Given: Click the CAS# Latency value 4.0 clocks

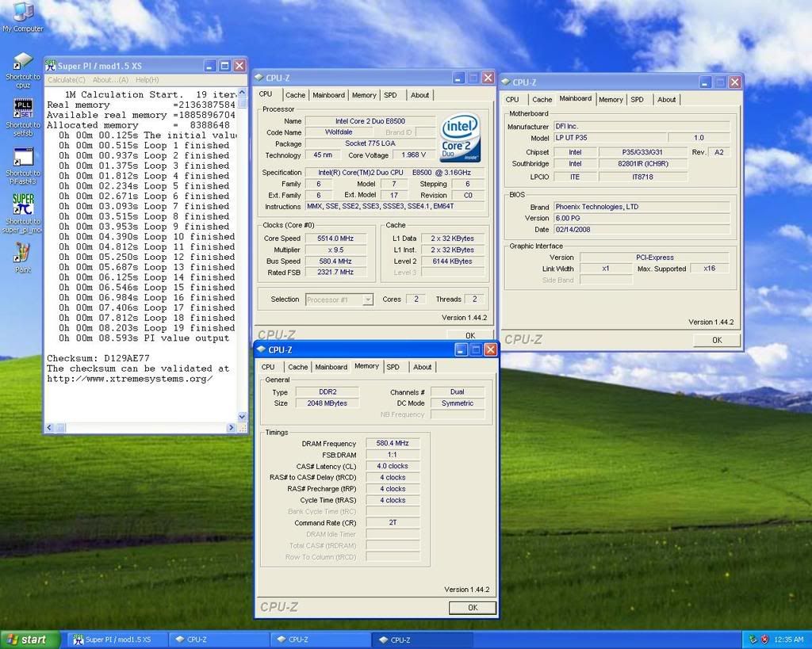Looking at the screenshot, I should 393,466.
